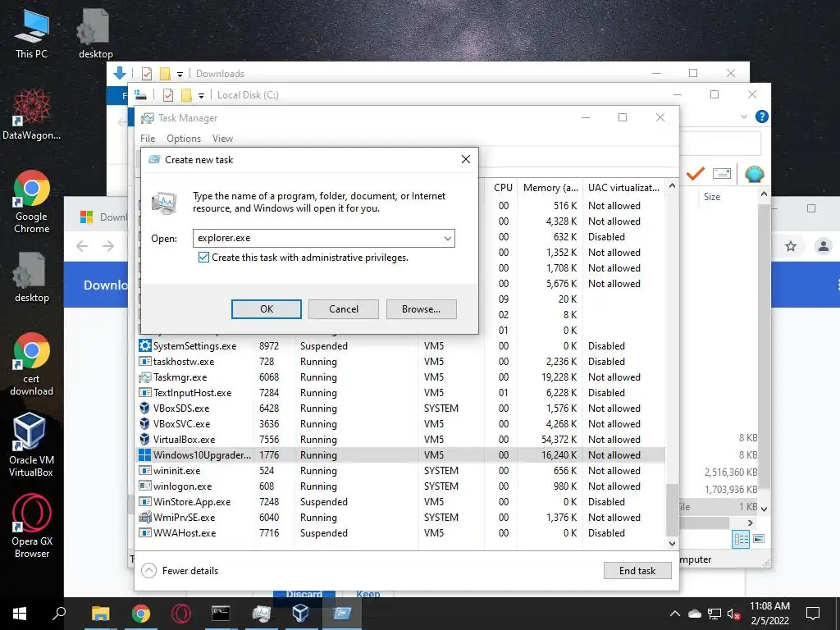Open DataWagon desktop shortcut
The height and width of the screenshot is (630, 840).
coord(32,115)
